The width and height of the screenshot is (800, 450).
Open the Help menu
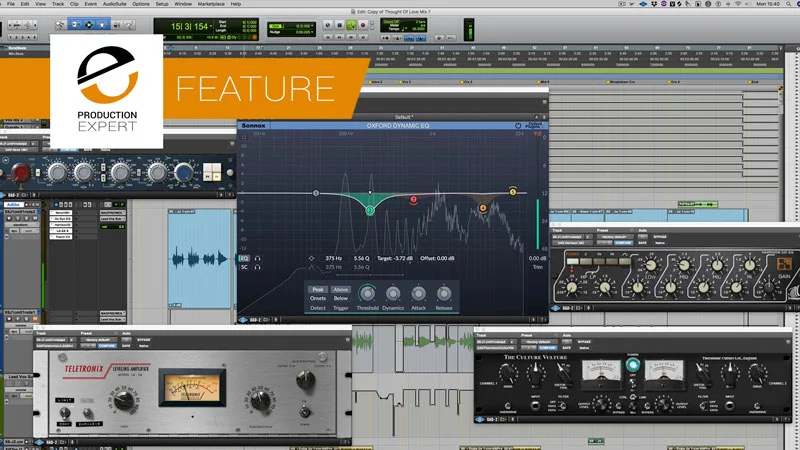coord(236,4)
